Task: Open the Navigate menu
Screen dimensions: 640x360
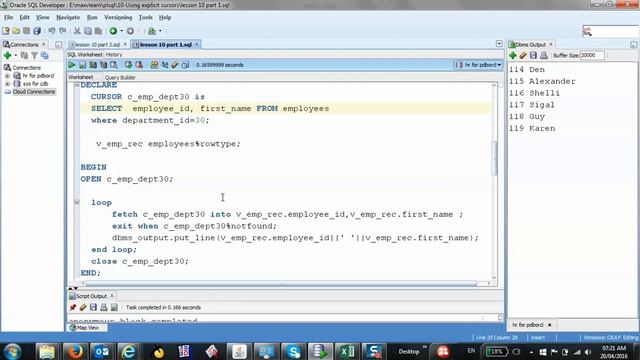Action: point(68,18)
